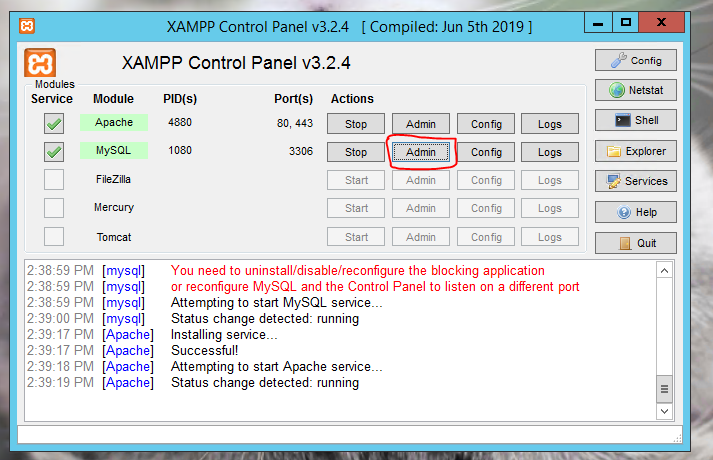
Task: Stop the MySQL module
Action: (356, 152)
